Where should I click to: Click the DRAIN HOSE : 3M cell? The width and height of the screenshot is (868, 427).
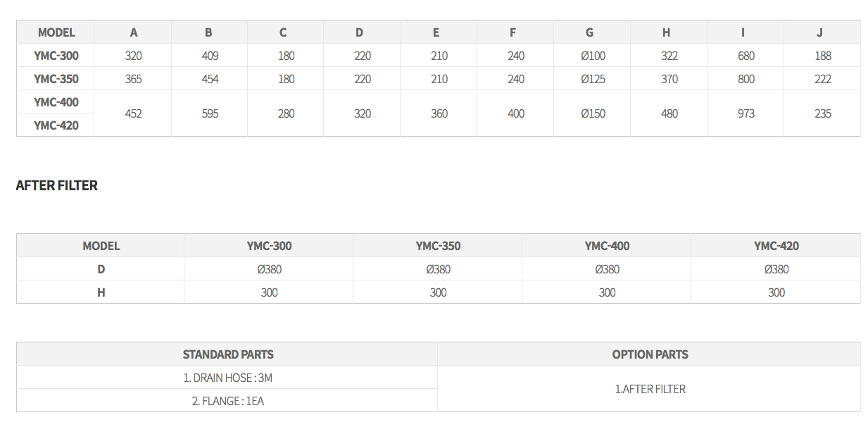click(227, 378)
